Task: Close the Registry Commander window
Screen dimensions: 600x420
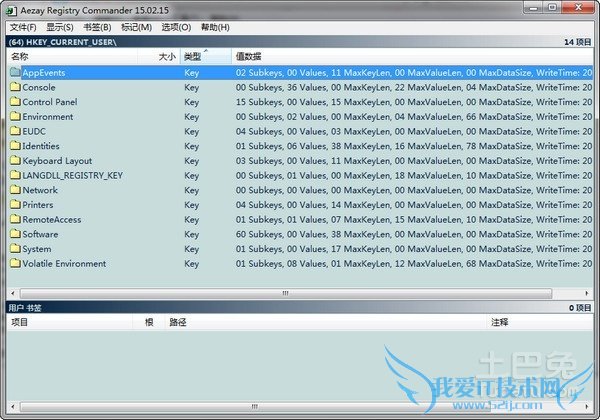Action: tap(578, 8)
